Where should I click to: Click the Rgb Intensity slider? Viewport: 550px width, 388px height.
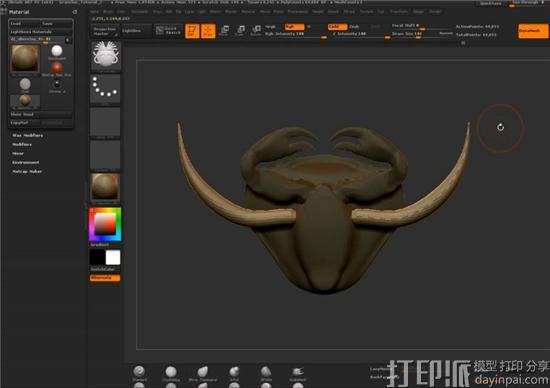(296, 34)
